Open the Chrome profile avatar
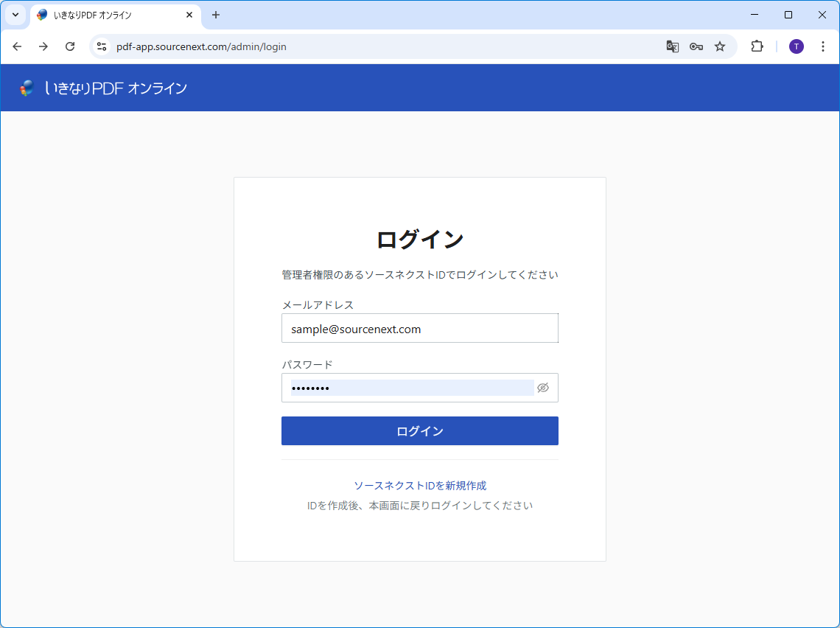 (x=796, y=46)
